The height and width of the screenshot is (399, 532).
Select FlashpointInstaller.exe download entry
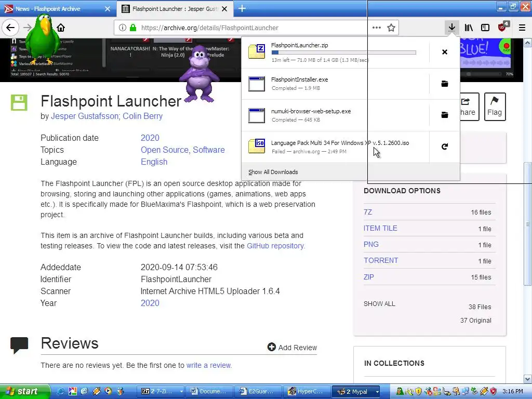[x=335, y=84]
